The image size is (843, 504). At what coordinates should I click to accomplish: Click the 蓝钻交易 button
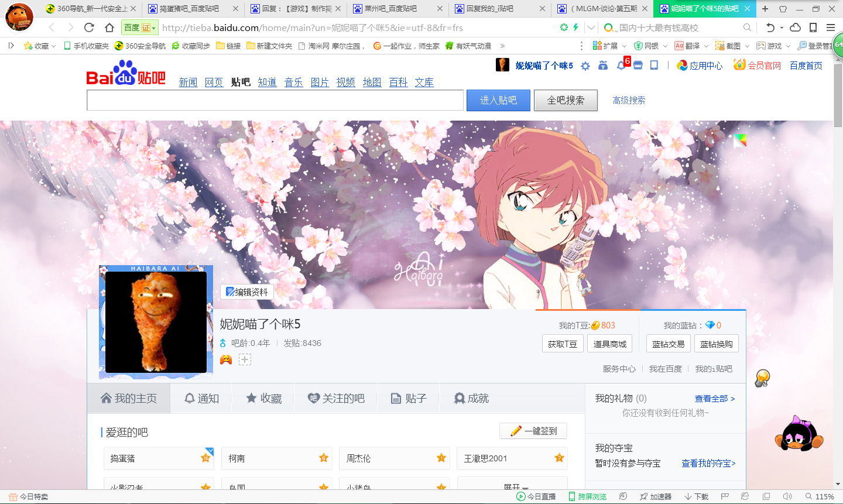point(668,344)
